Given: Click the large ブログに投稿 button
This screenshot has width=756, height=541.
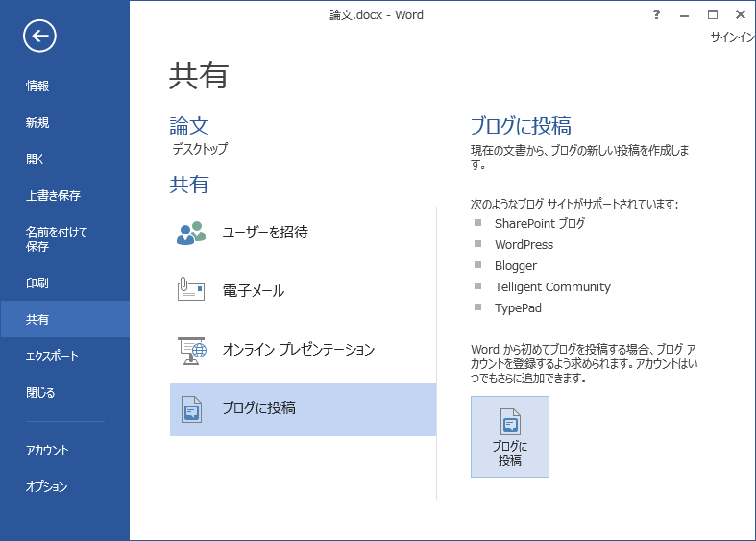Looking at the screenshot, I should pyautogui.click(x=510, y=437).
